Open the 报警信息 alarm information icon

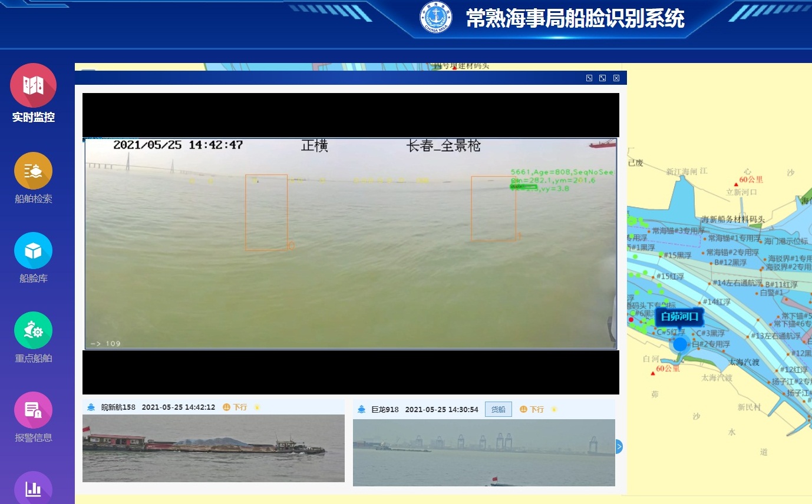33,410
